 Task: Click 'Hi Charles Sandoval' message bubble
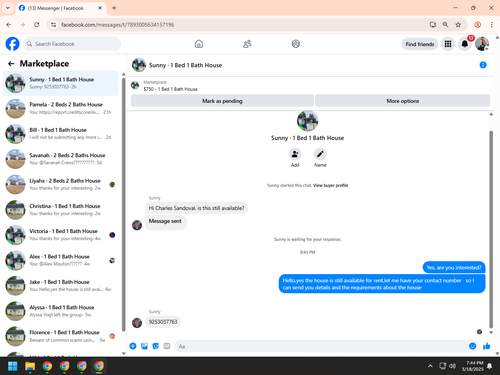tap(196, 208)
